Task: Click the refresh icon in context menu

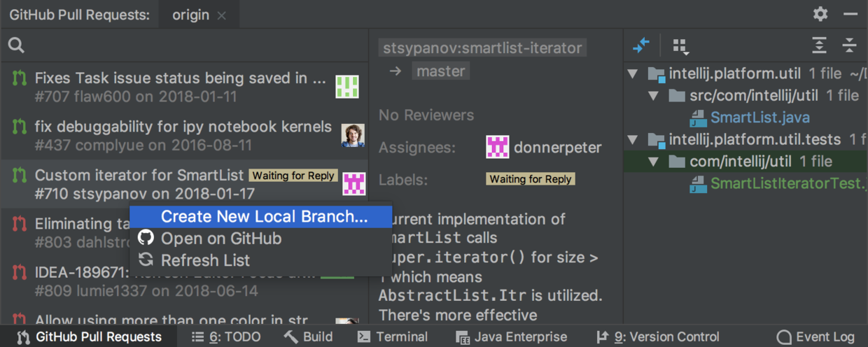Action: pos(146,260)
